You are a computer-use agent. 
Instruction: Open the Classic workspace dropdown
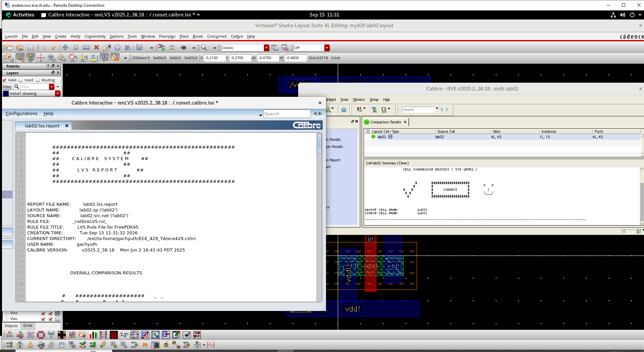[267, 48]
